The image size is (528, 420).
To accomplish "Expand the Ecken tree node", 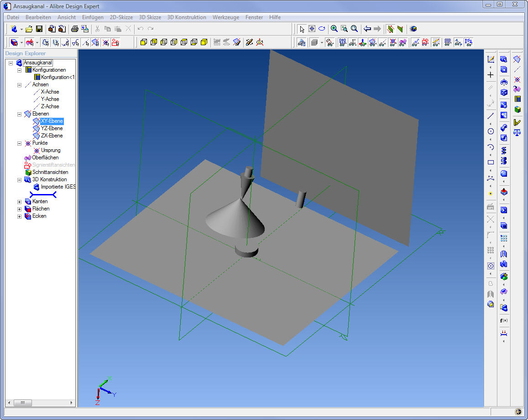I will point(20,216).
